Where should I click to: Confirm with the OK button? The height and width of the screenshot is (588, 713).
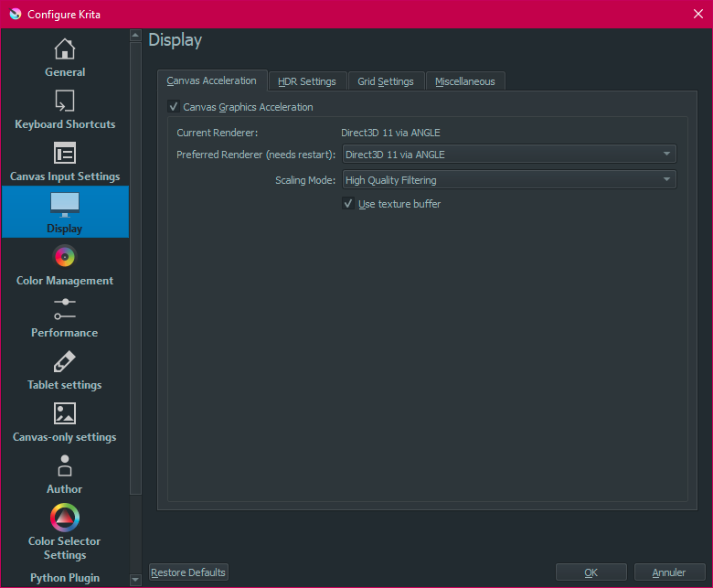pyautogui.click(x=591, y=572)
